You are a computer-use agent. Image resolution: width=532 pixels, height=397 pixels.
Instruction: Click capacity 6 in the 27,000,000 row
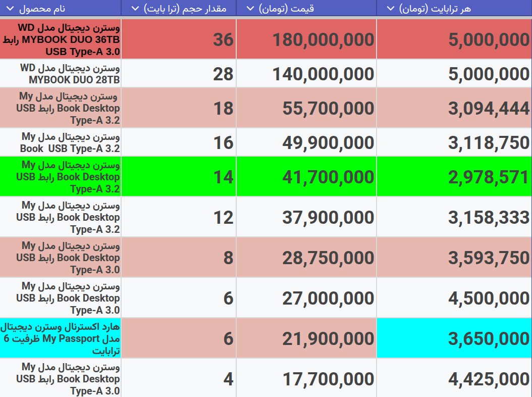(179, 298)
